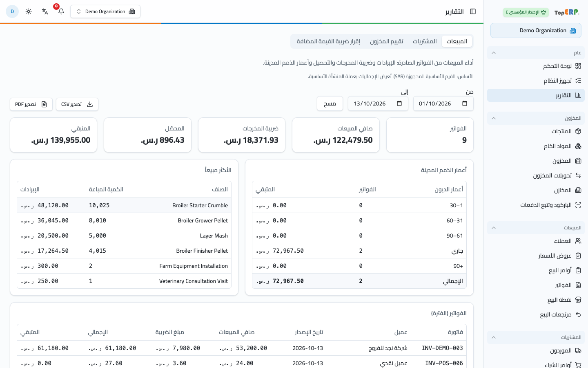Open أوامر البيع sales orders icon

click(x=578, y=270)
